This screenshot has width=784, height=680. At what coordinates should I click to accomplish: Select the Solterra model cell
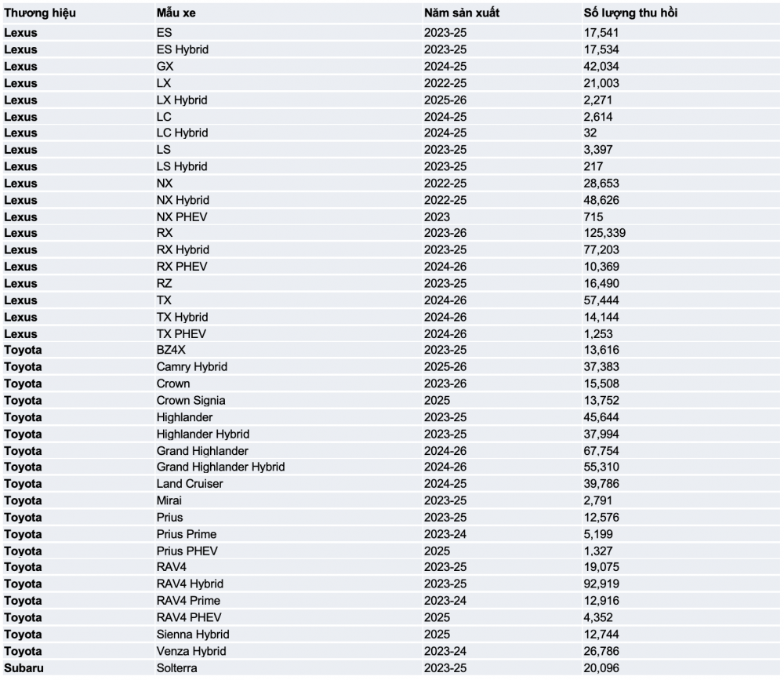point(177,667)
